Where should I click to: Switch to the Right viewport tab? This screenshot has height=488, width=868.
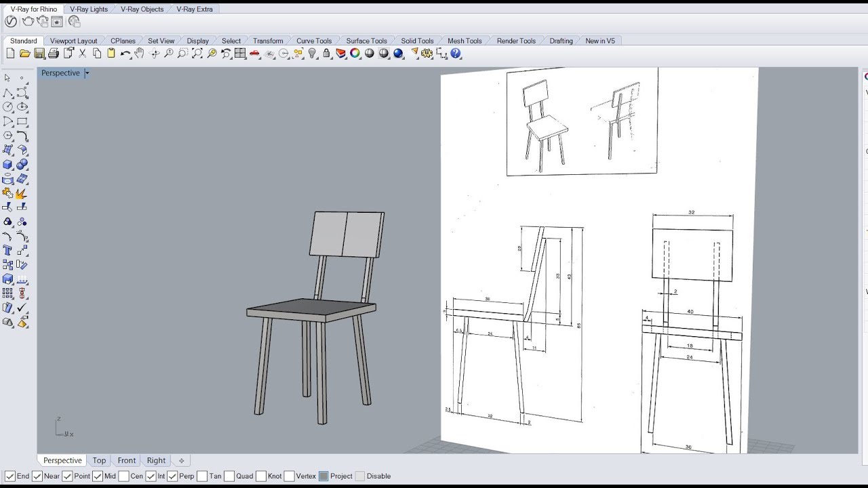(156, 460)
